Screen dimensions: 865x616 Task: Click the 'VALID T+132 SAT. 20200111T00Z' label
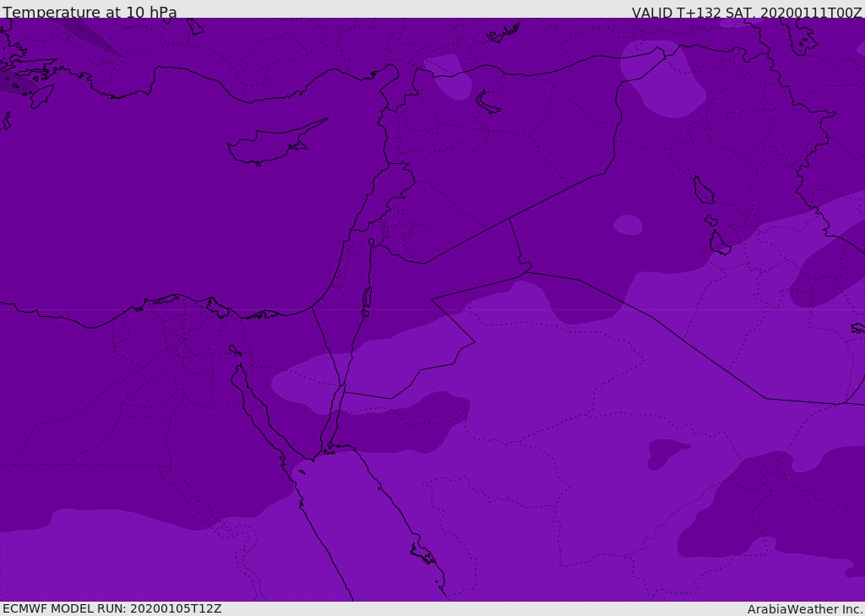tap(747, 13)
